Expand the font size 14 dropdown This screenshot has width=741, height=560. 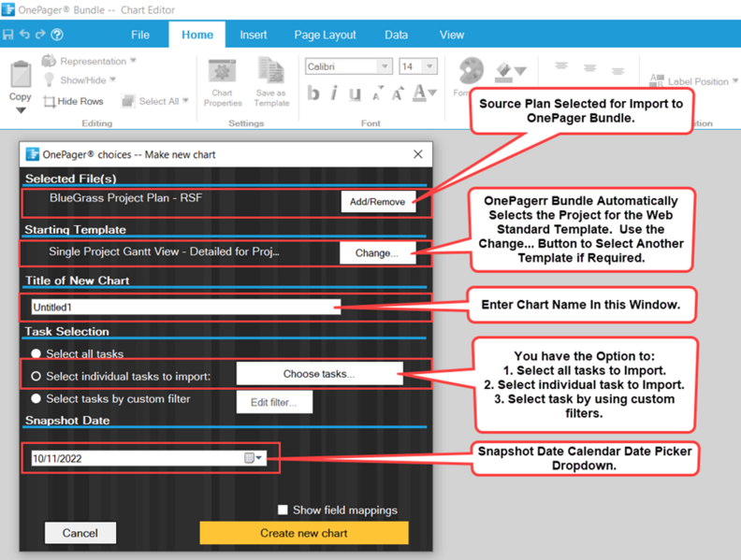click(429, 66)
